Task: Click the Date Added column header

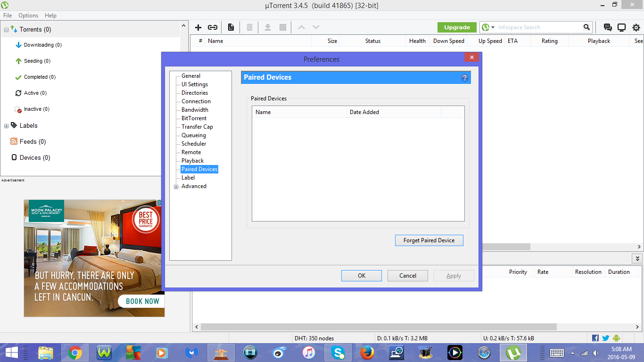Action: tap(394, 112)
